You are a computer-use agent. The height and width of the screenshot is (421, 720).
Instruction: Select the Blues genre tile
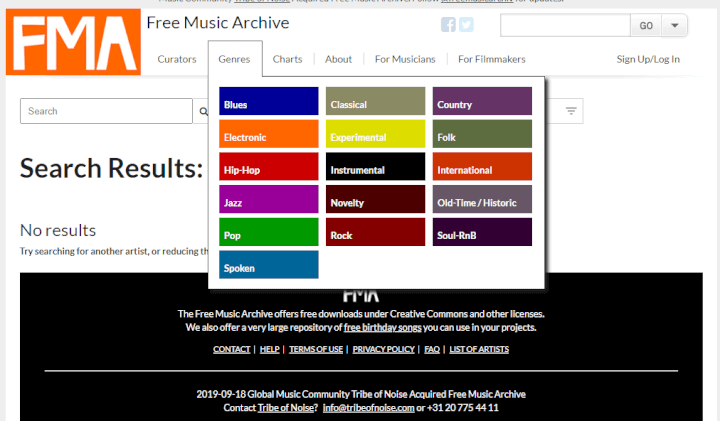[x=269, y=101]
